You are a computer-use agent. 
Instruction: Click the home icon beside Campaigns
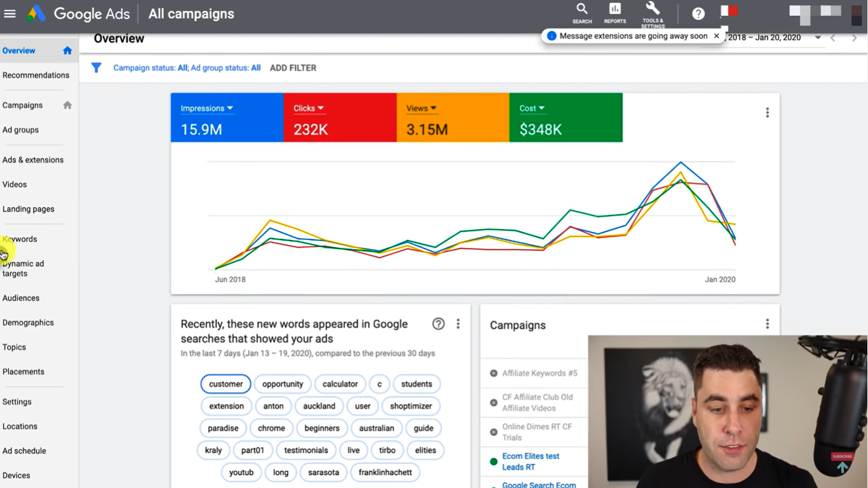click(67, 105)
